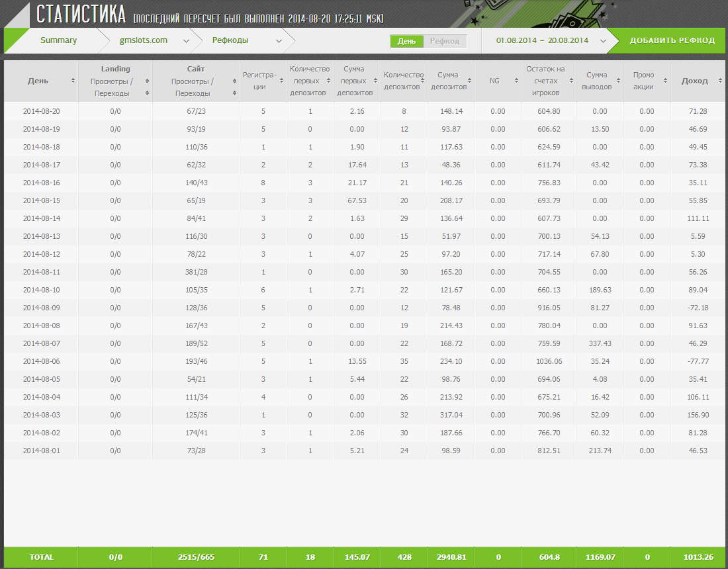Sort by Сумма депозитов column arrows

[x=470, y=81]
